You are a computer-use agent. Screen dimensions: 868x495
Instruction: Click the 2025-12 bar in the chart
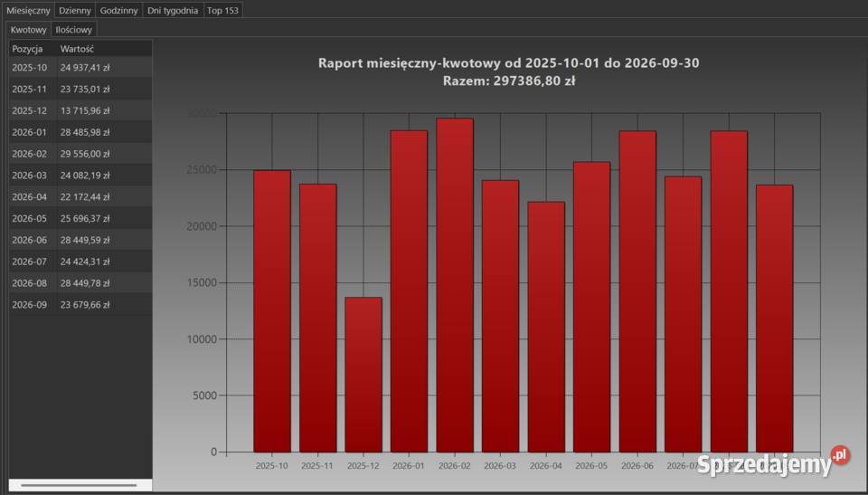click(x=363, y=375)
